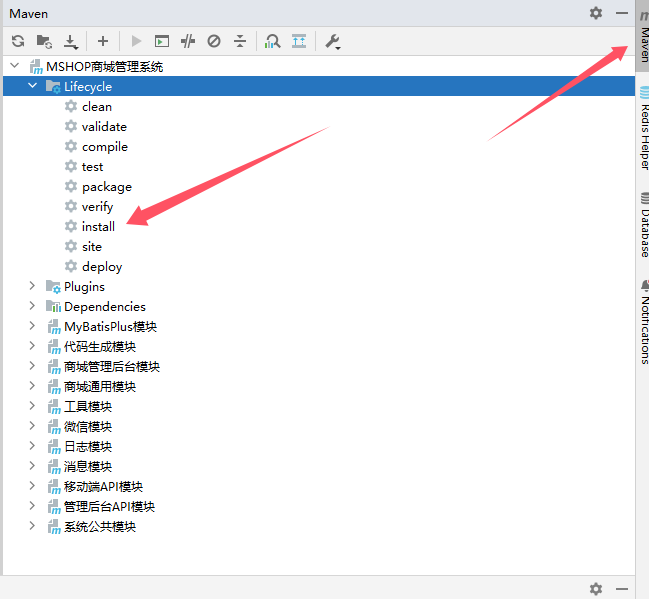Collapse the Lifecycle tree node
This screenshot has height=599, width=649.
coord(33,87)
